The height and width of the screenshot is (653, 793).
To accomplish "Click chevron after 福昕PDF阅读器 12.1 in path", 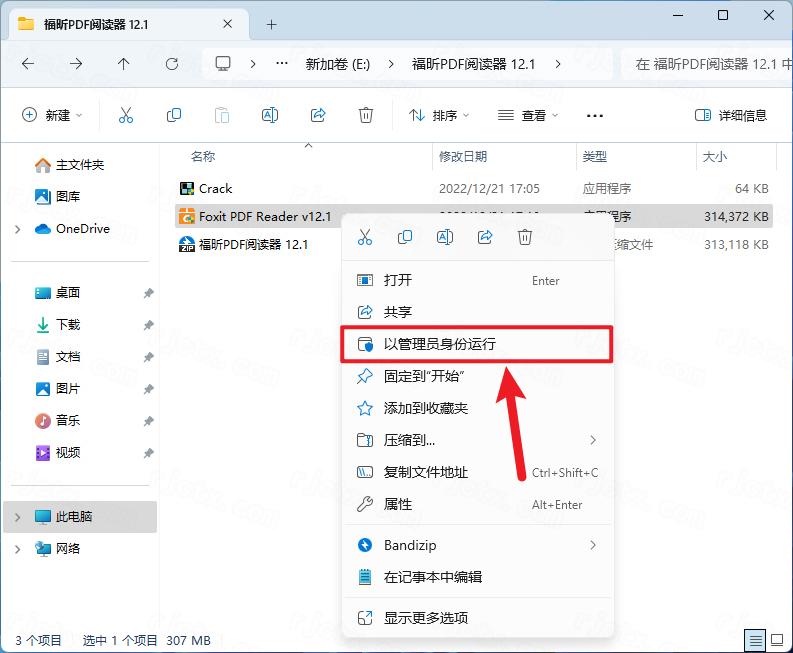I will [558, 64].
